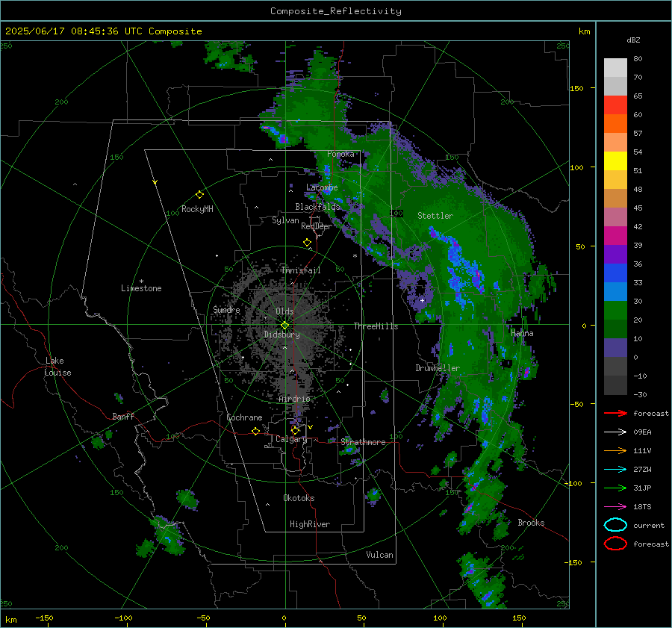Screen dimensions: 672x628
Task: Click the yellow diamond at the radar center
Action: coord(284,326)
